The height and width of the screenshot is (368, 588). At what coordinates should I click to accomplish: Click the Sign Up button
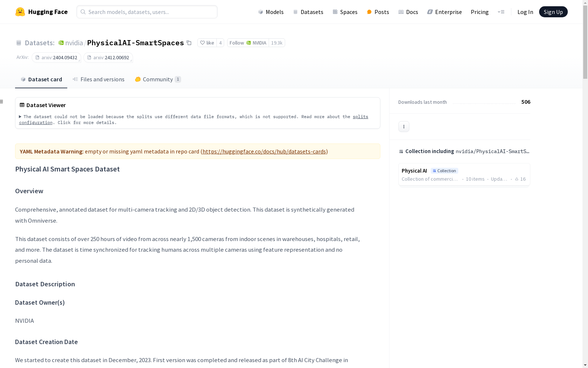point(553,12)
